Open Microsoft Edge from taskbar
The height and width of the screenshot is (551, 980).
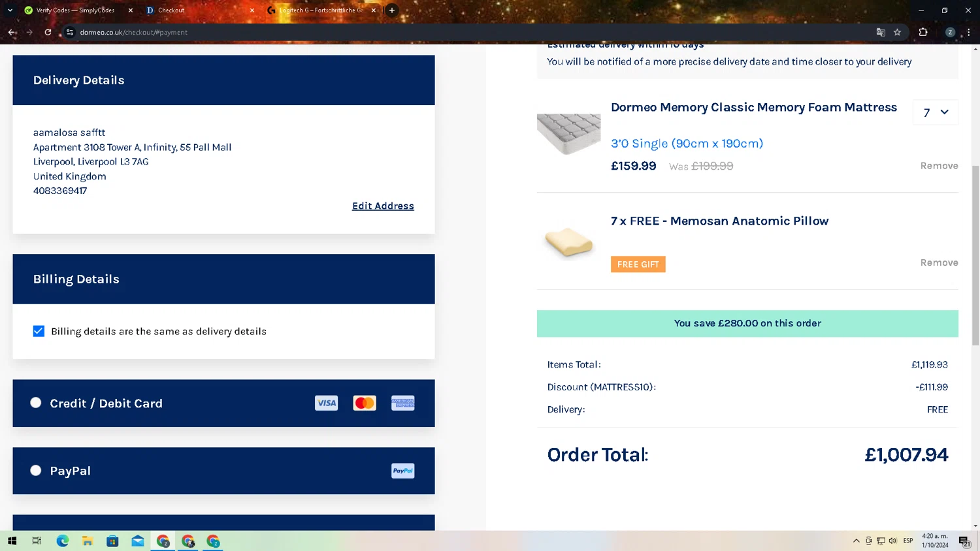pos(62,541)
